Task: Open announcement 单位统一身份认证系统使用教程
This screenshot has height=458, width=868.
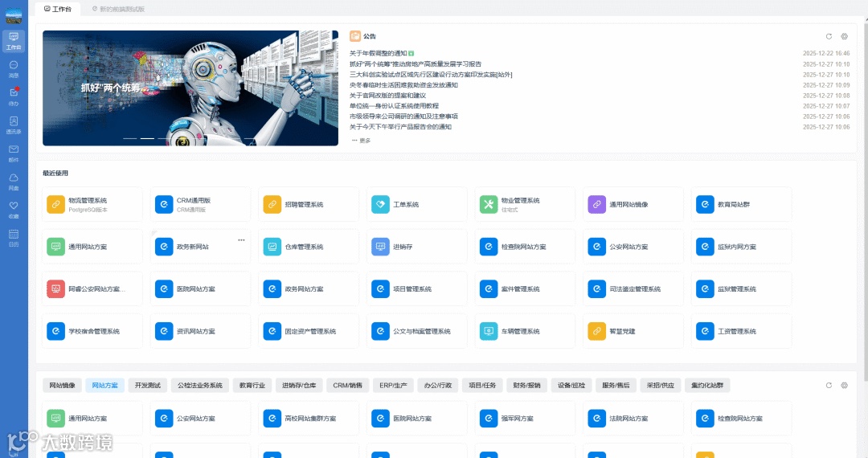Action: coord(394,106)
